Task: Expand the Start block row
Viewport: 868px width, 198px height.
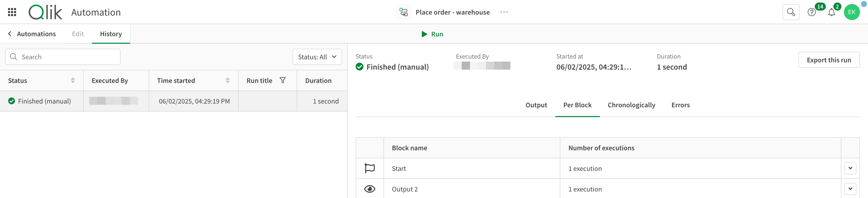Action: (850, 168)
